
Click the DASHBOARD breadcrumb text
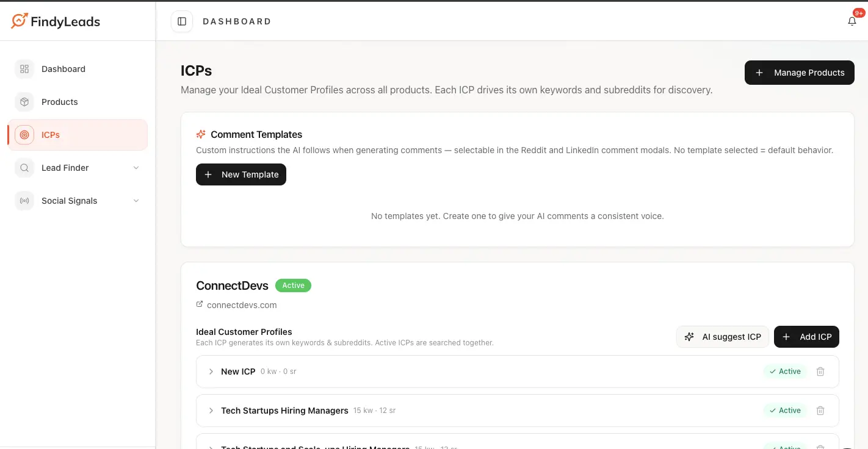coord(237,21)
